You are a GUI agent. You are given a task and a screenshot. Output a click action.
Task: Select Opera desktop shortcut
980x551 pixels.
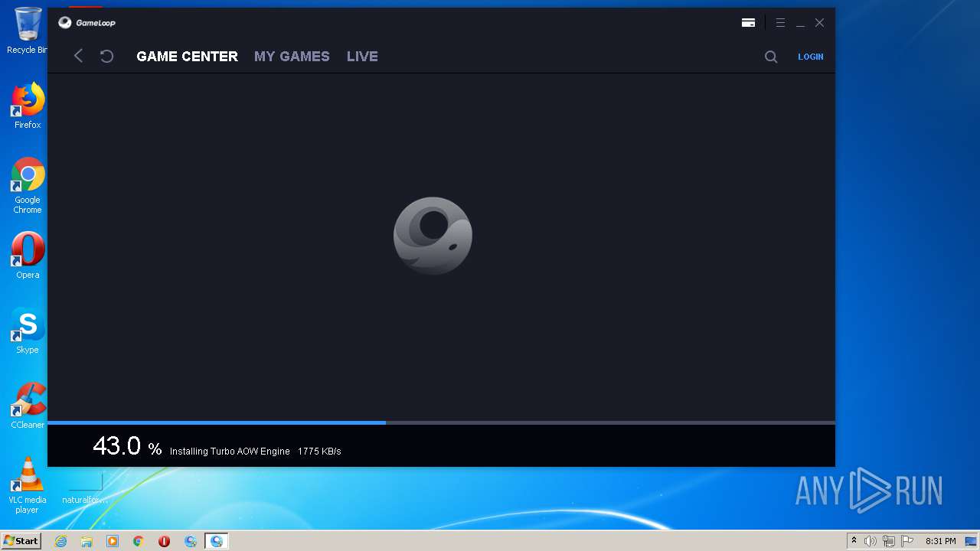tap(28, 256)
